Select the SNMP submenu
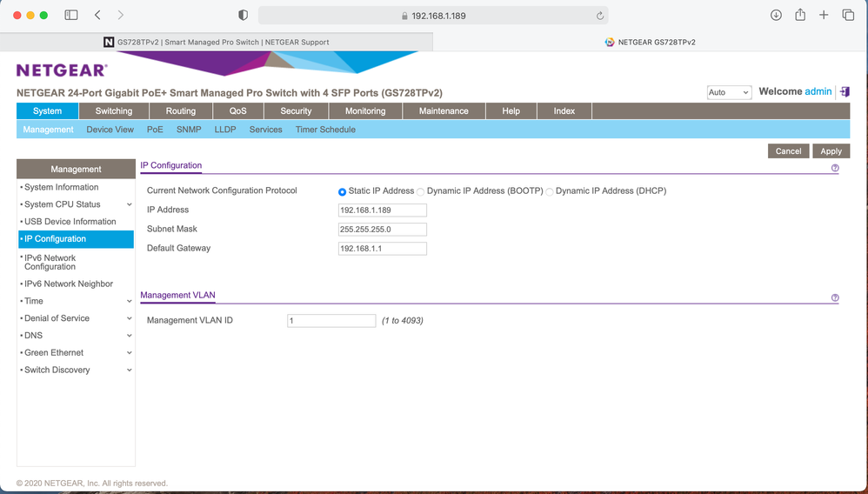The image size is (868, 494). (189, 129)
